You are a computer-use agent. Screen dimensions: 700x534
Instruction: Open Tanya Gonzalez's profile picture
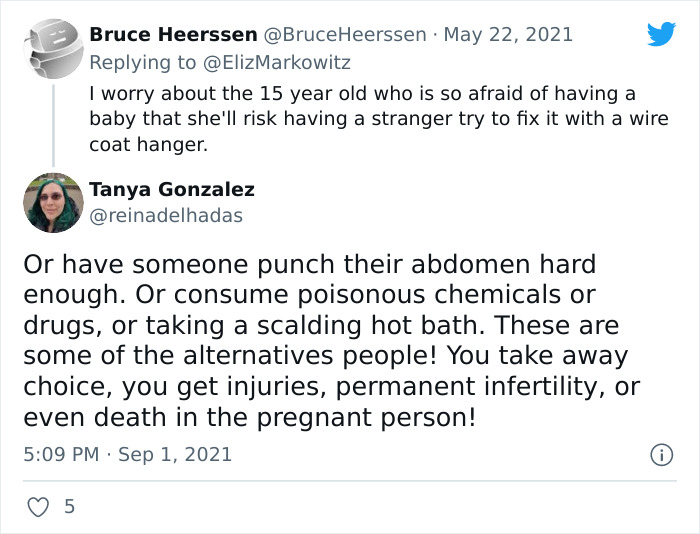[52, 202]
